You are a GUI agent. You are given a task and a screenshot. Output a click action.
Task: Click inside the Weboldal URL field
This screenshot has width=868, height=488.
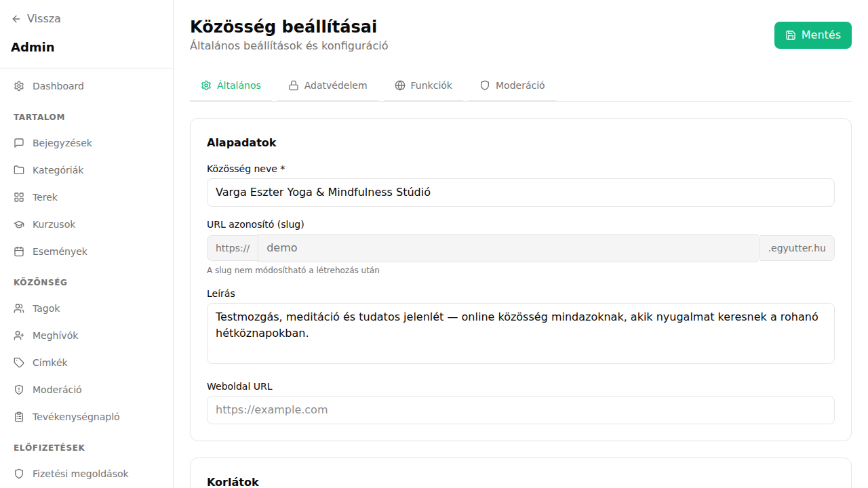[x=520, y=409]
